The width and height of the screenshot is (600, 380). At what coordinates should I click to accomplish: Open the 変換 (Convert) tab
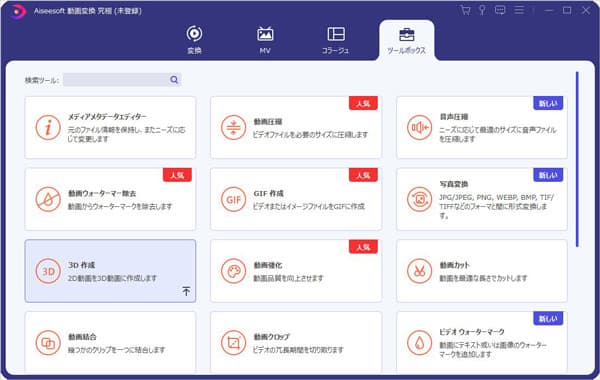pyautogui.click(x=194, y=40)
